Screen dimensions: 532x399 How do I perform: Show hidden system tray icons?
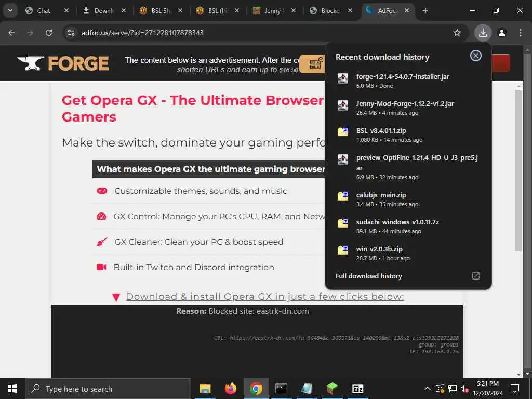coord(428,389)
